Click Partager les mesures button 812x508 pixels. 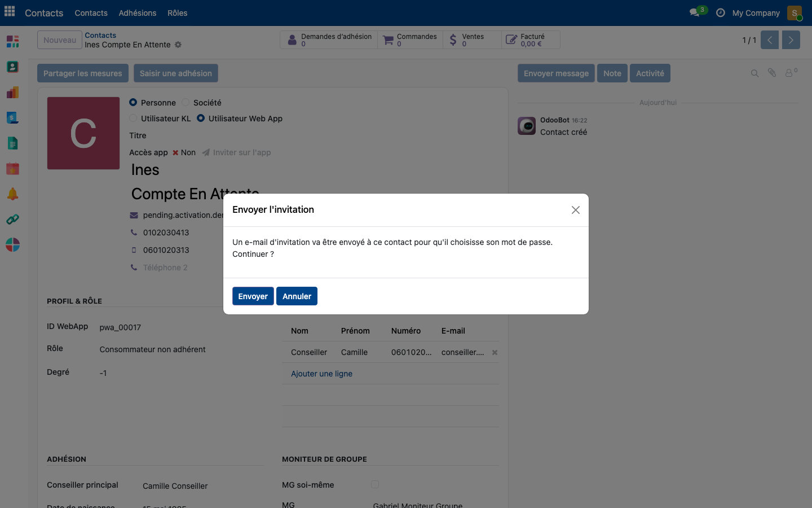83,73
